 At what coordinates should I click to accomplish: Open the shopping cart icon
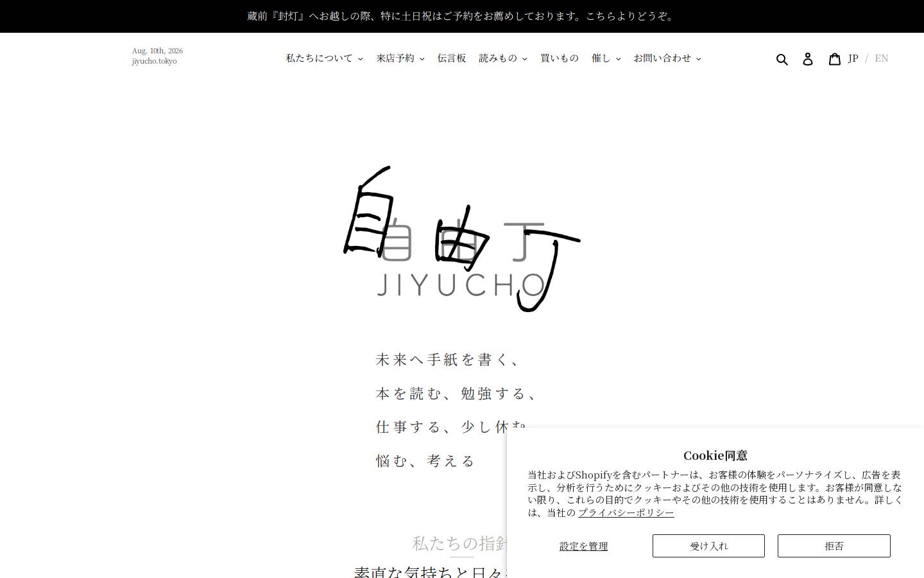click(834, 59)
